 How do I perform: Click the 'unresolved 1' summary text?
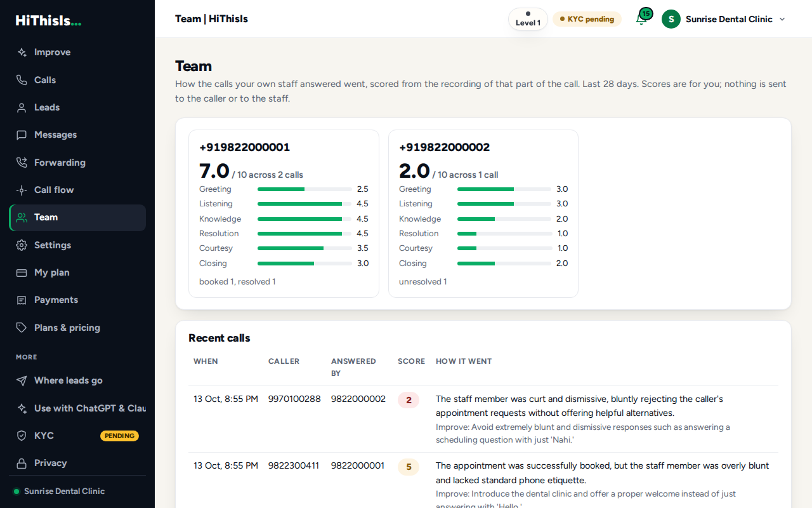point(423,281)
